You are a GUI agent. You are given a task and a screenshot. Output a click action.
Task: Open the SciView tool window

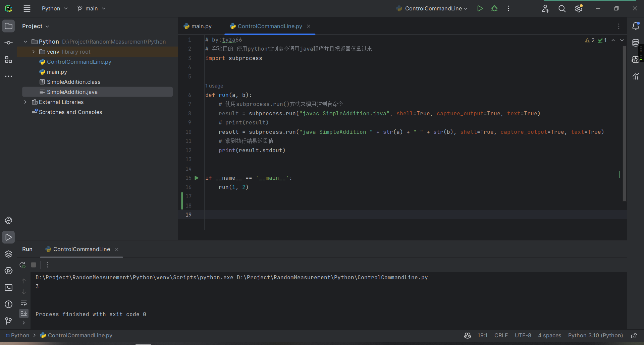[x=636, y=76]
